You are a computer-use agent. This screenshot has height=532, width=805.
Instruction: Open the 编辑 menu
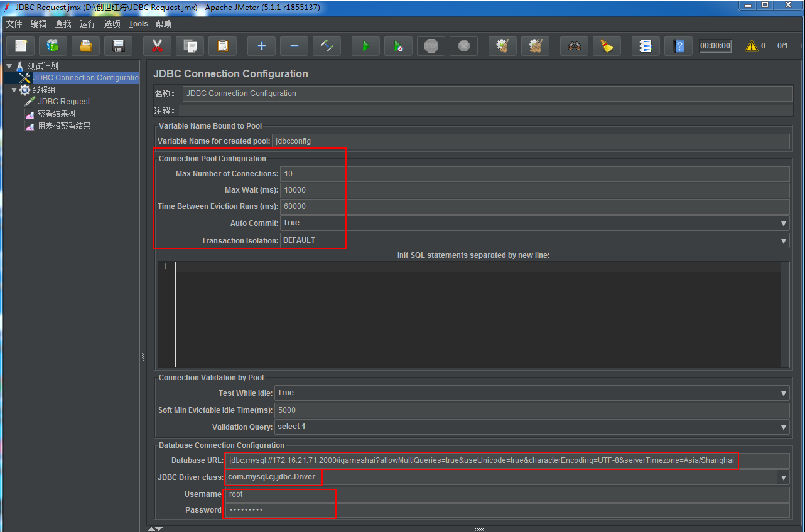[38, 24]
